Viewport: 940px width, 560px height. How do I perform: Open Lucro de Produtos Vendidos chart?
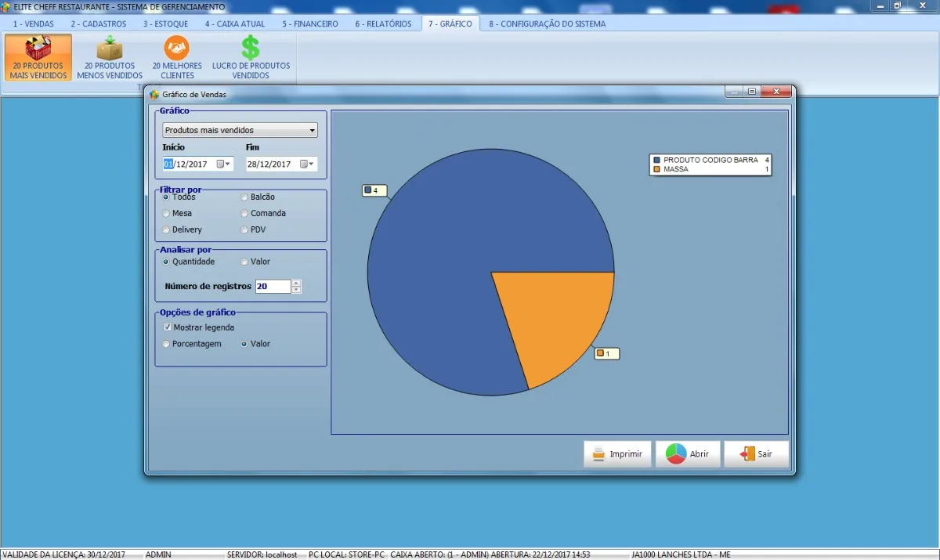[251, 57]
